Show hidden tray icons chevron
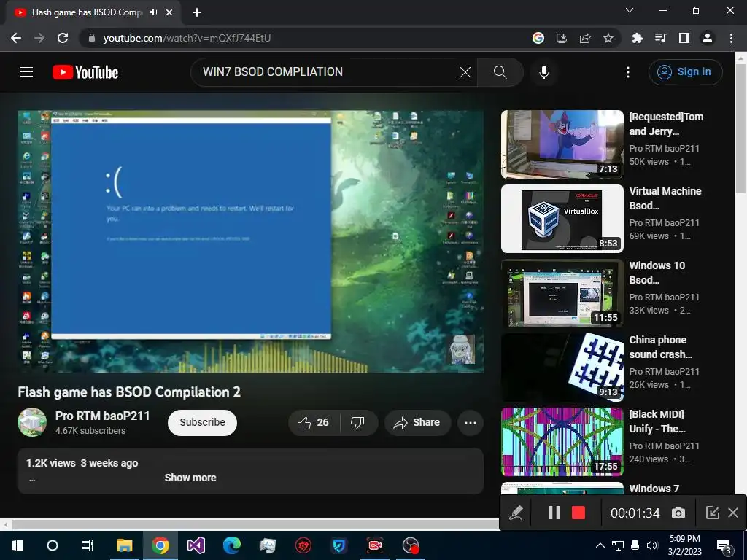Image resolution: width=747 pixels, height=560 pixels. pyautogui.click(x=600, y=545)
